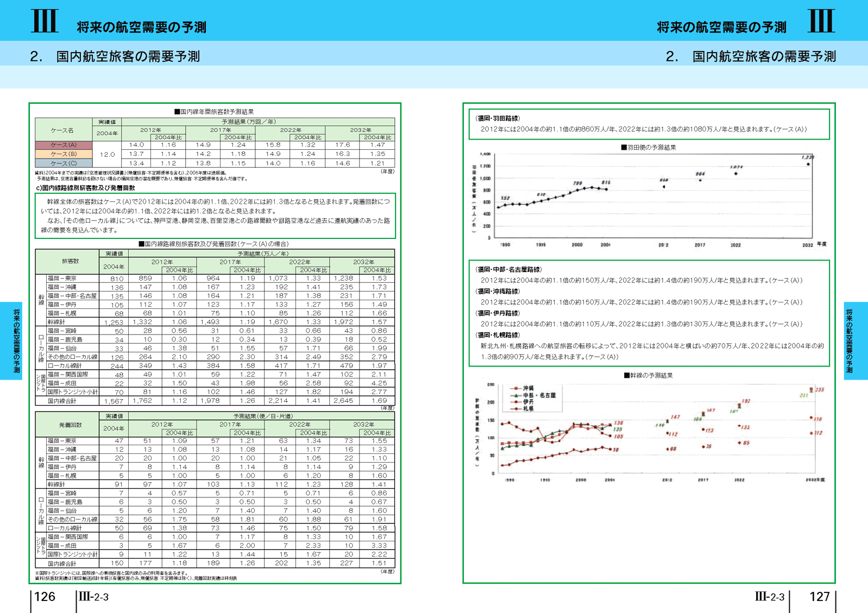This screenshot has height=613, width=868.
Task: Click the right header title 将来の航空需要の予測
Action: click(x=721, y=27)
